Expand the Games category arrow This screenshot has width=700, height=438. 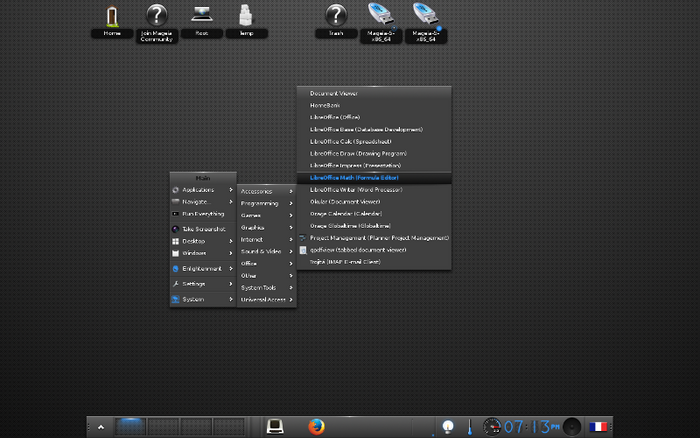pos(291,215)
